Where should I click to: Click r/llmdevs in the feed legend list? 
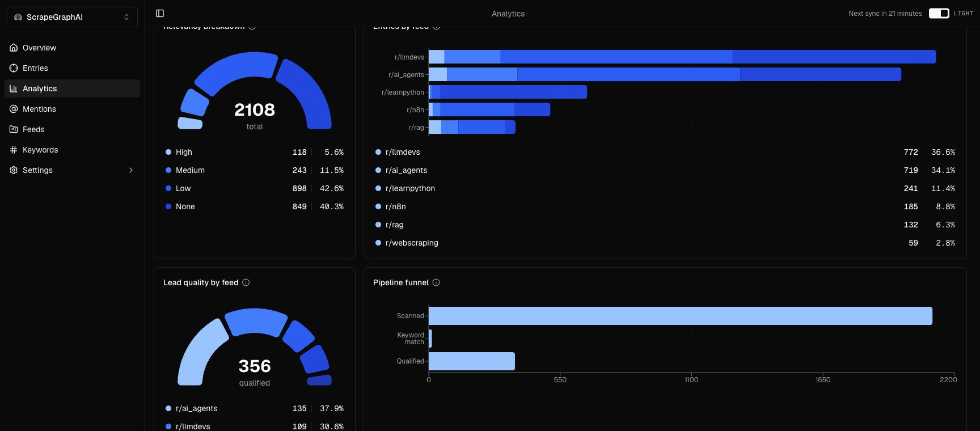tap(403, 152)
